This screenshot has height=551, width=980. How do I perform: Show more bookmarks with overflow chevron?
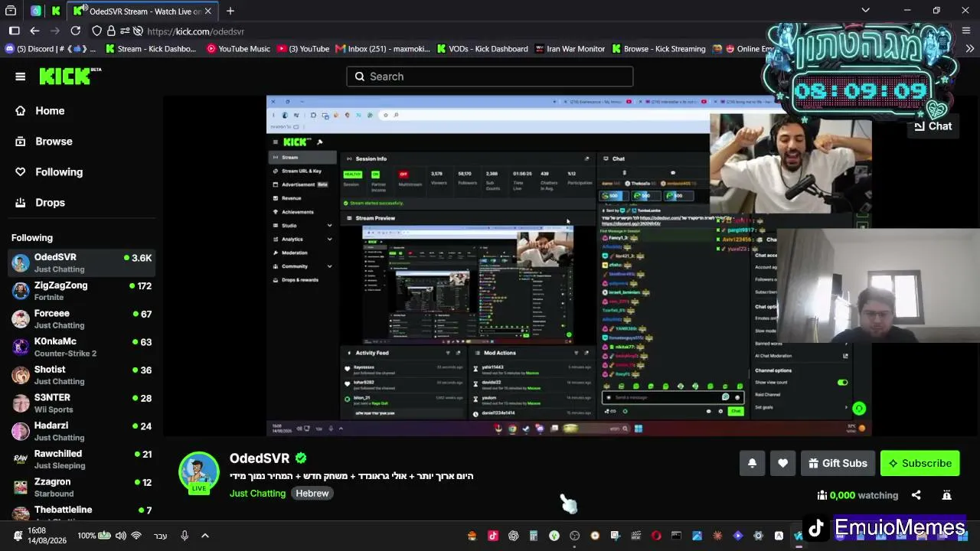969,49
